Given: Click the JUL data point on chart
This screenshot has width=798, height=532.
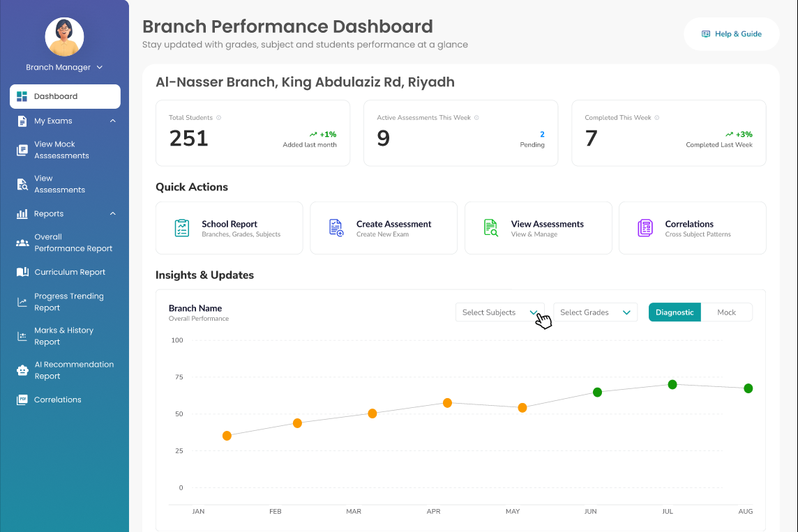Looking at the screenshot, I should tap(672, 384).
